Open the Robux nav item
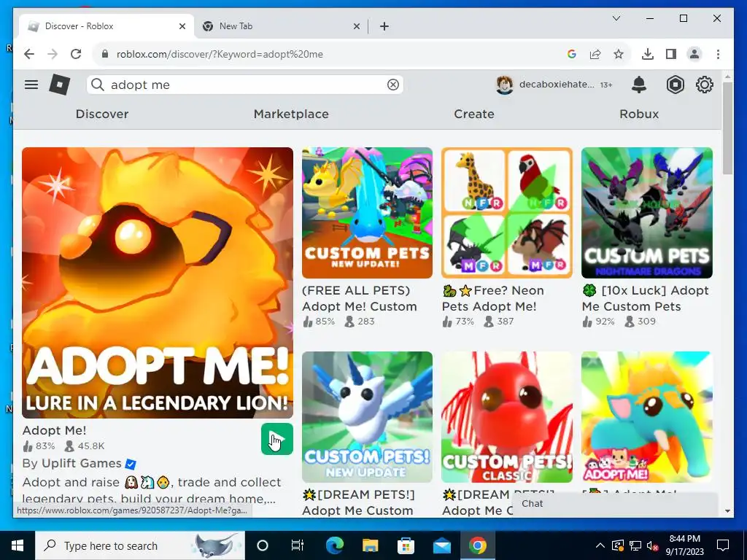 639,114
